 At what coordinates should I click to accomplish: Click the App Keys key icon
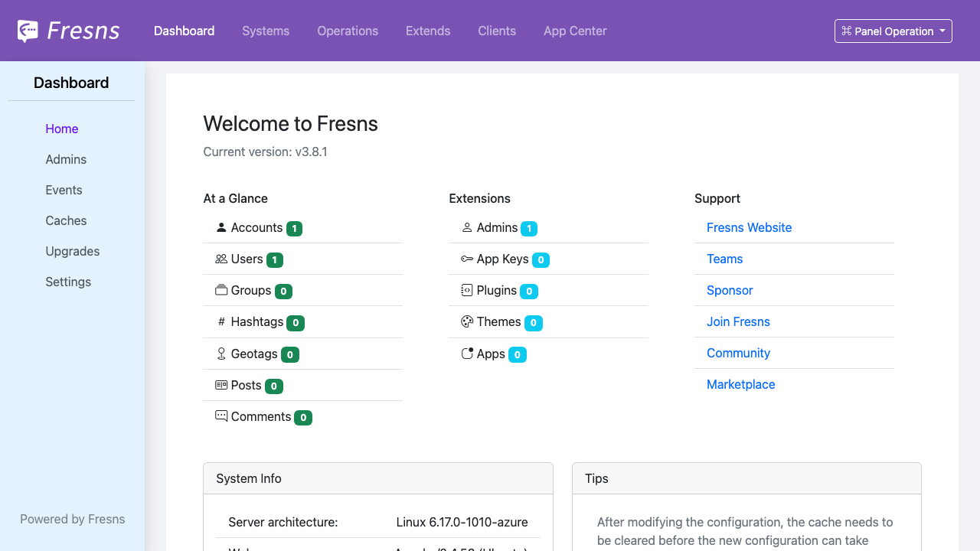coord(467,259)
